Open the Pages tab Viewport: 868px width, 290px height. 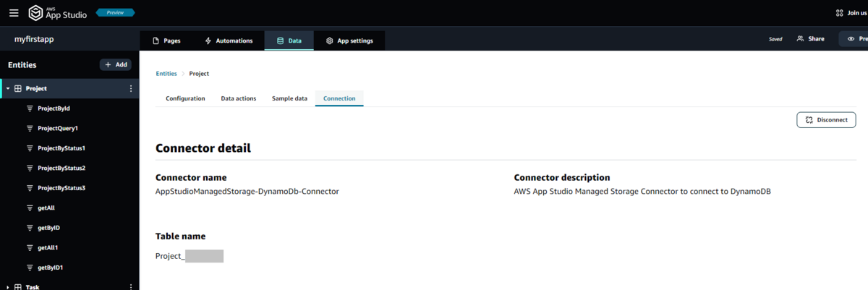pos(166,40)
